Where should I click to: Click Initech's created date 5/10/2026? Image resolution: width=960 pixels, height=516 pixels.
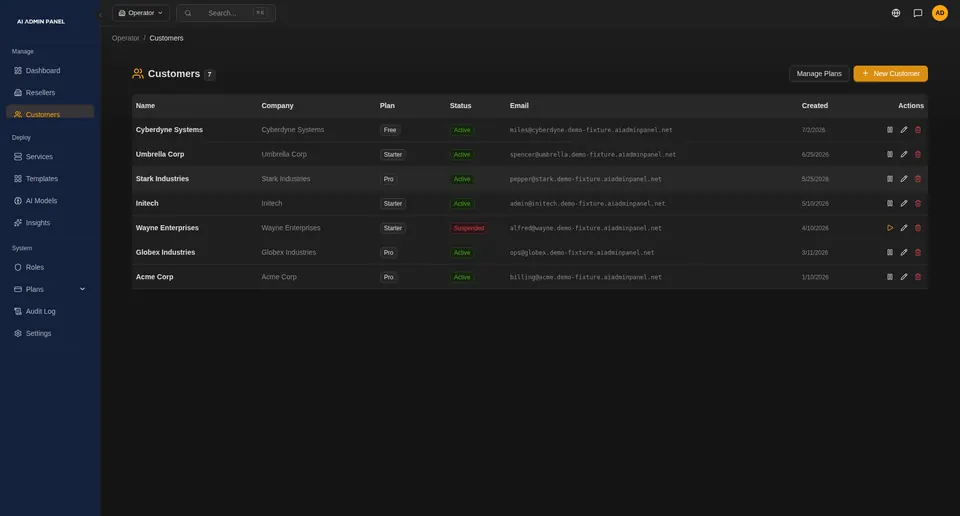tap(815, 204)
